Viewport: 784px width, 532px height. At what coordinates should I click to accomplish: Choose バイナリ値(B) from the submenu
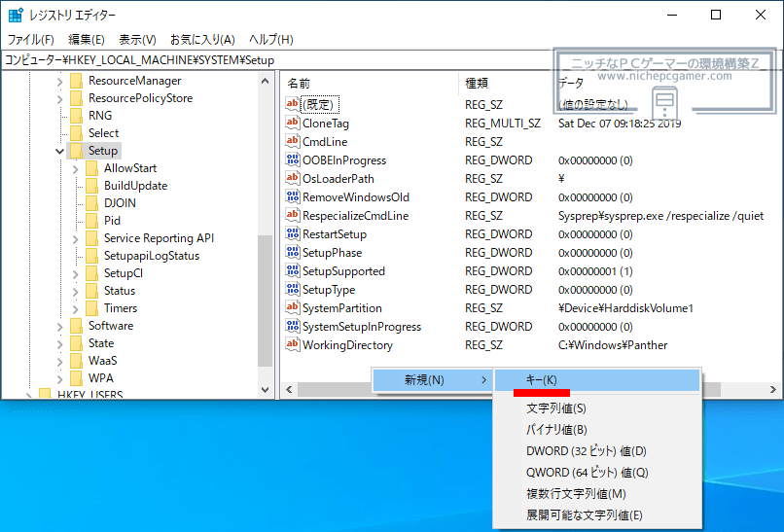(597, 430)
